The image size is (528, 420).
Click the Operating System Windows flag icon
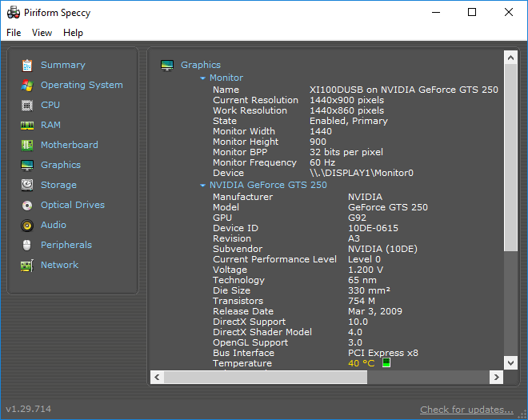click(27, 86)
